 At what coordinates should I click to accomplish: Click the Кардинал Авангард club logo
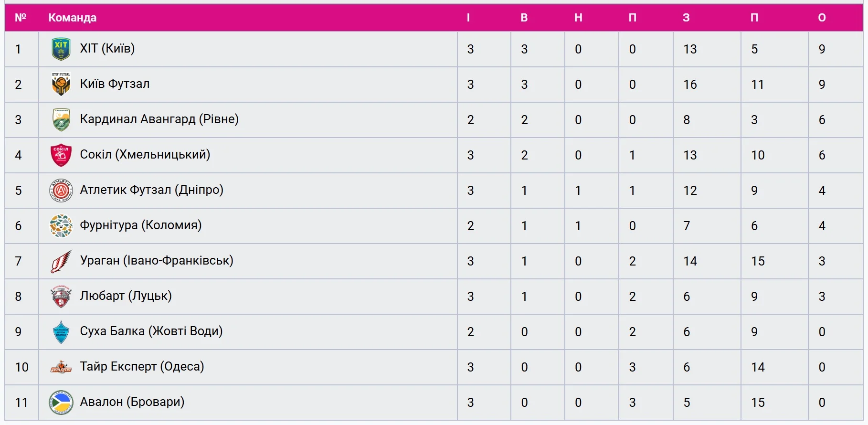[x=61, y=120]
